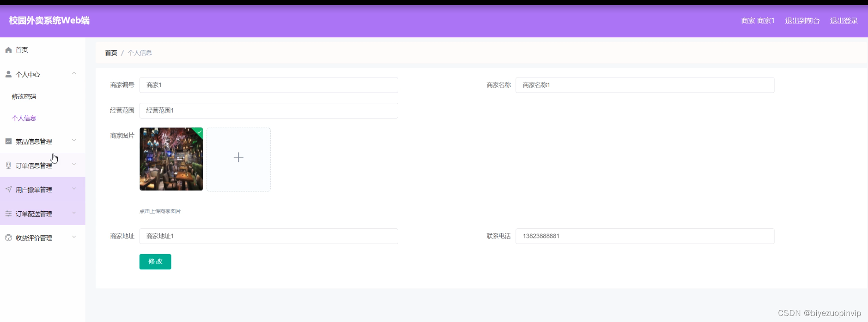Click the 商家地址 input field
Screen dimensions: 868x322
point(269,236)
